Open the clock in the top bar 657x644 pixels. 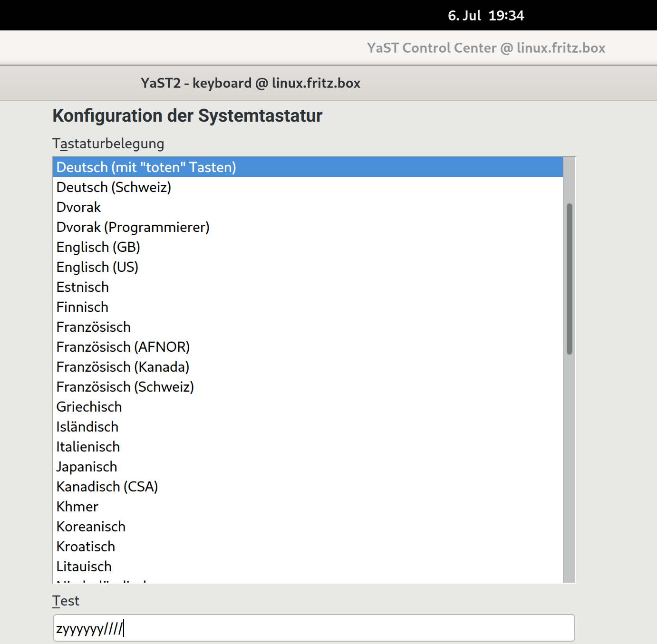(486, 16)
